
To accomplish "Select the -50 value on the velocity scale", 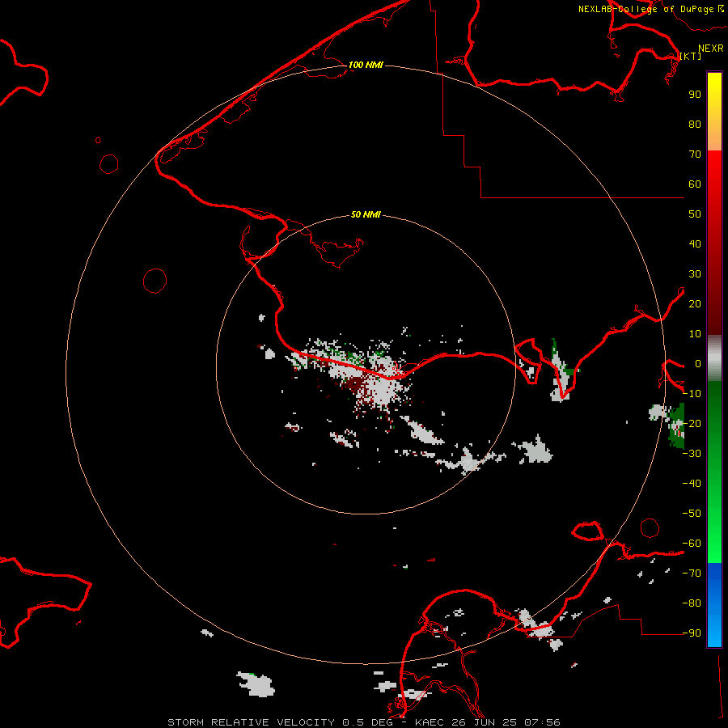I will [x=692, y=514].
